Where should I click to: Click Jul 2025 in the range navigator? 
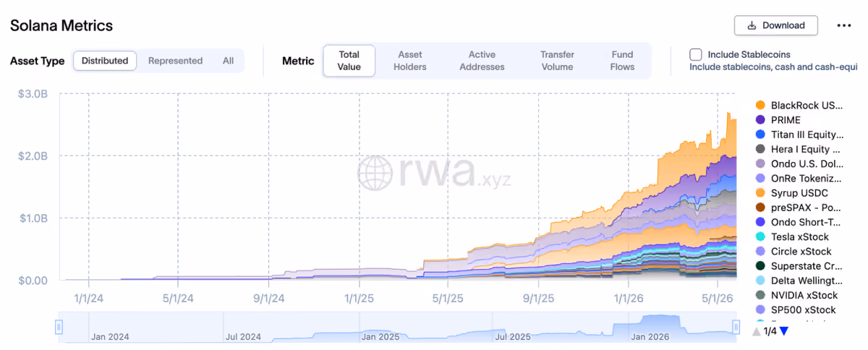513,336
